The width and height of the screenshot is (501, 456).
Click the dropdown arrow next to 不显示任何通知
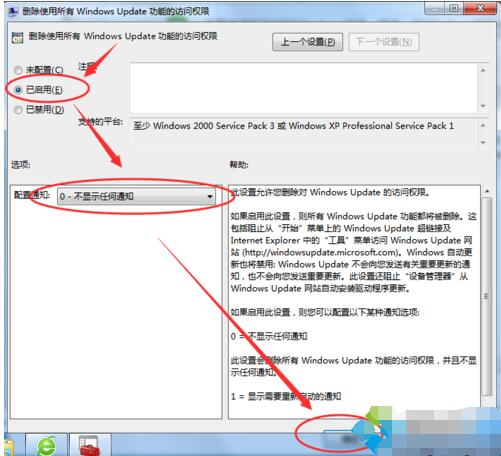[x=210, y=196]
